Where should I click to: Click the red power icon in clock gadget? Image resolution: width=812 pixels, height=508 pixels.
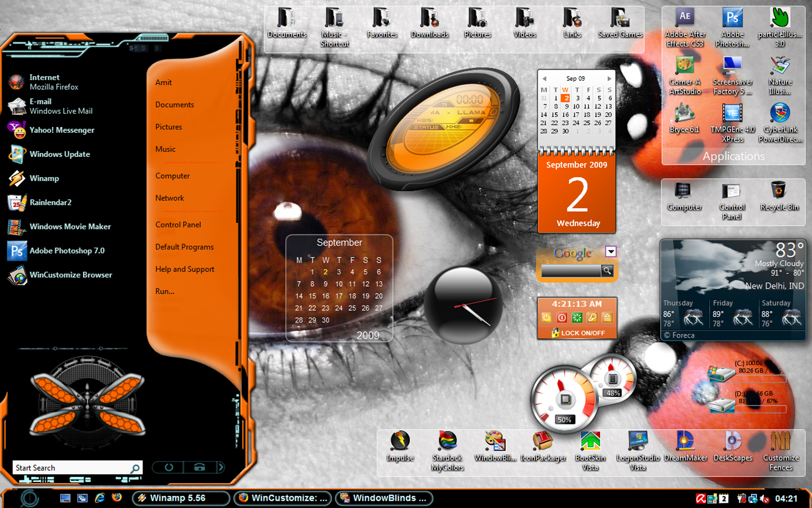[562, 318]
